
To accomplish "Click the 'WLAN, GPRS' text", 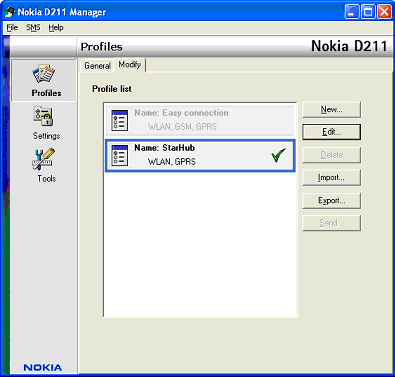I will click(172, 162).
